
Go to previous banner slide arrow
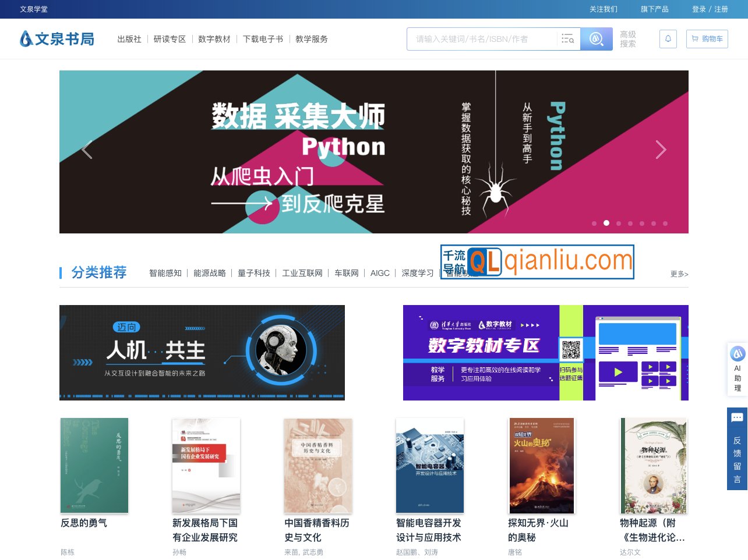pyautogui.click(x=87, y=150)
